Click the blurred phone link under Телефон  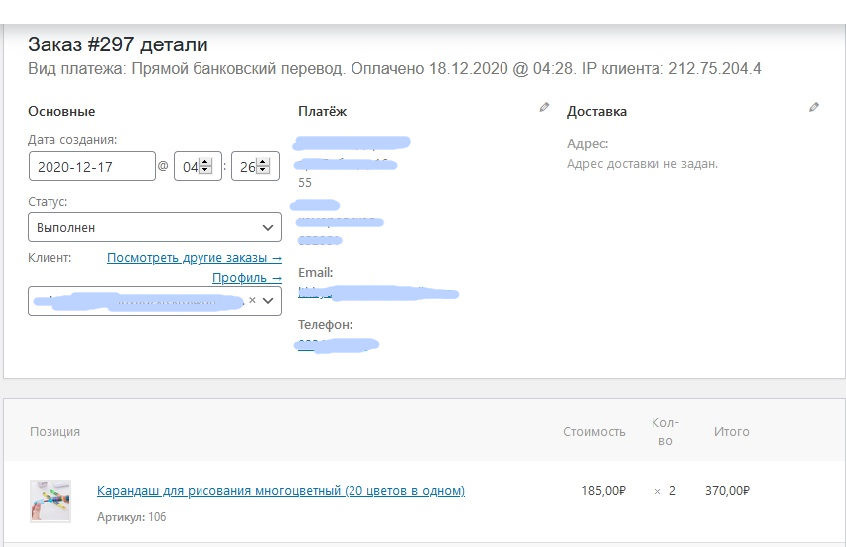(x=338, y=345)
